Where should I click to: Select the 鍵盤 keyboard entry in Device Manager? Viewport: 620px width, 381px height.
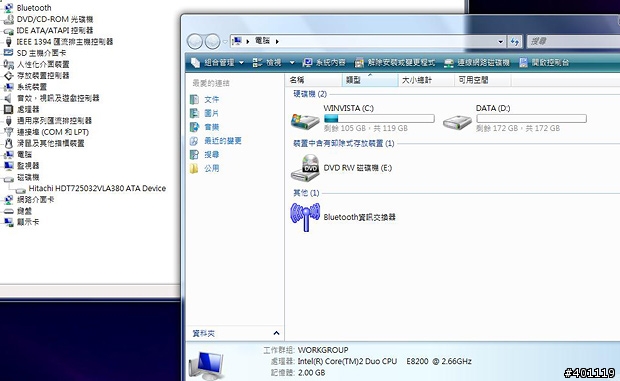point(24,211)
